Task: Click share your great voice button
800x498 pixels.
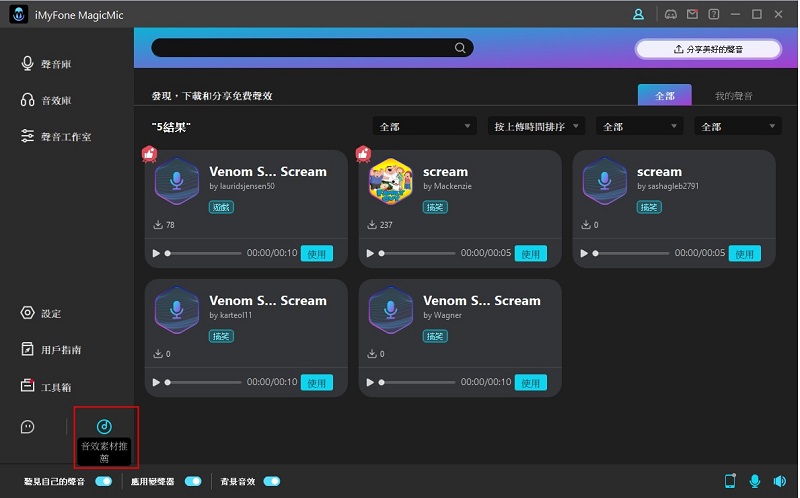Action: pyautogui.click(x=708, y=49)
